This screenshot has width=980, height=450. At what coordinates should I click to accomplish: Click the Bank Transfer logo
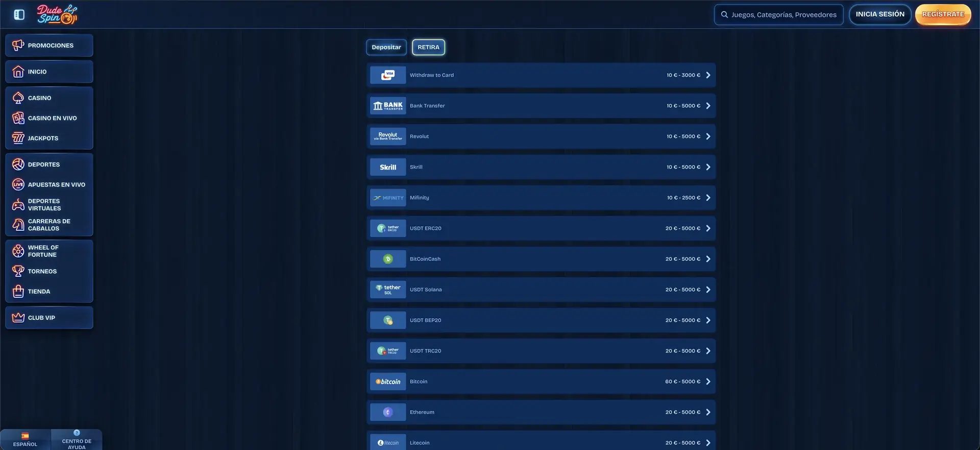(388, 106)
